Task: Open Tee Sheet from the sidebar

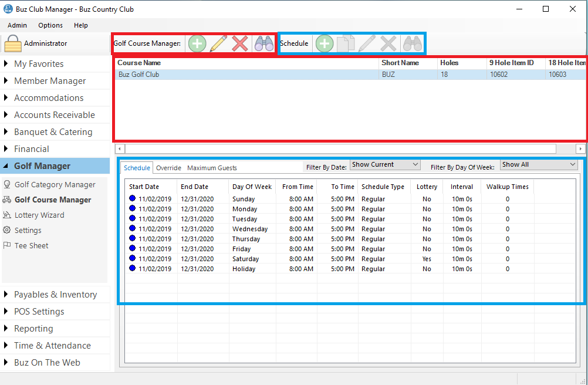Action: [x=31, y=245]
